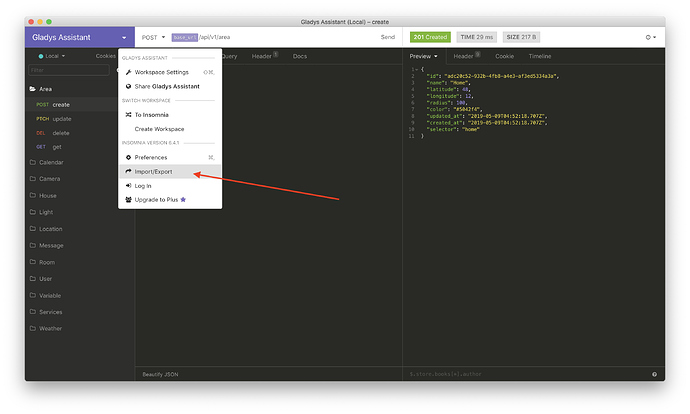Select Import/Export menu entry

(170, 172)
